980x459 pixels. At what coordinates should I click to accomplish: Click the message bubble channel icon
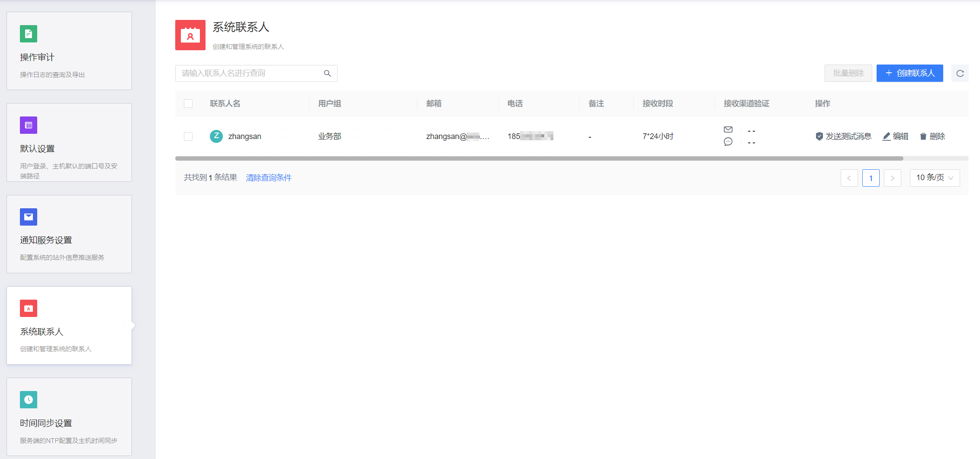pyautogui.click(x=728, y=142)
